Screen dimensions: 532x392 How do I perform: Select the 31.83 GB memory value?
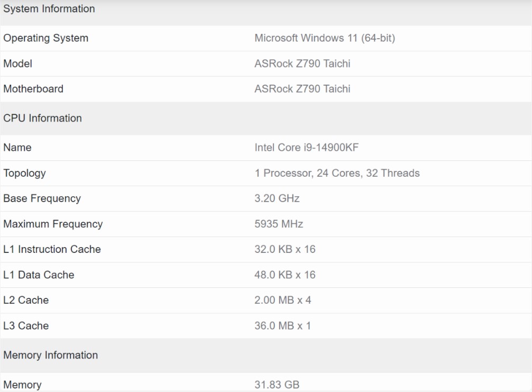(x=272, y=385)
